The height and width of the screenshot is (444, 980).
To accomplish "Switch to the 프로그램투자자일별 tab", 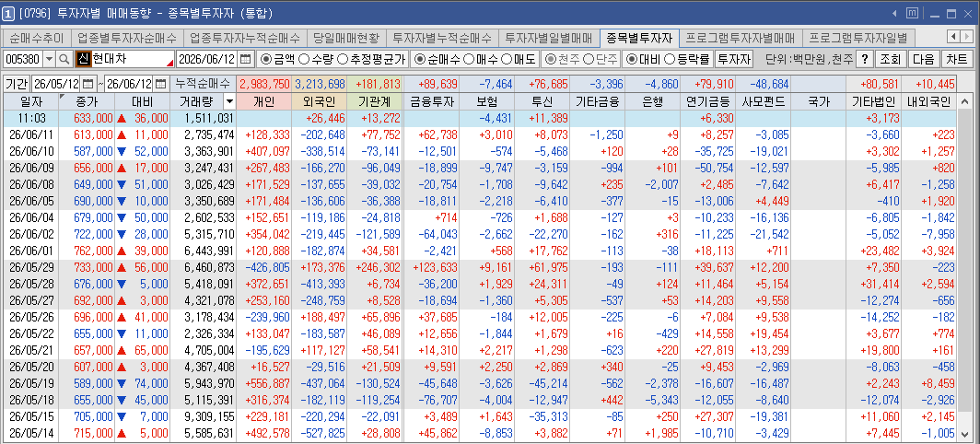I will tap(857, 38).
